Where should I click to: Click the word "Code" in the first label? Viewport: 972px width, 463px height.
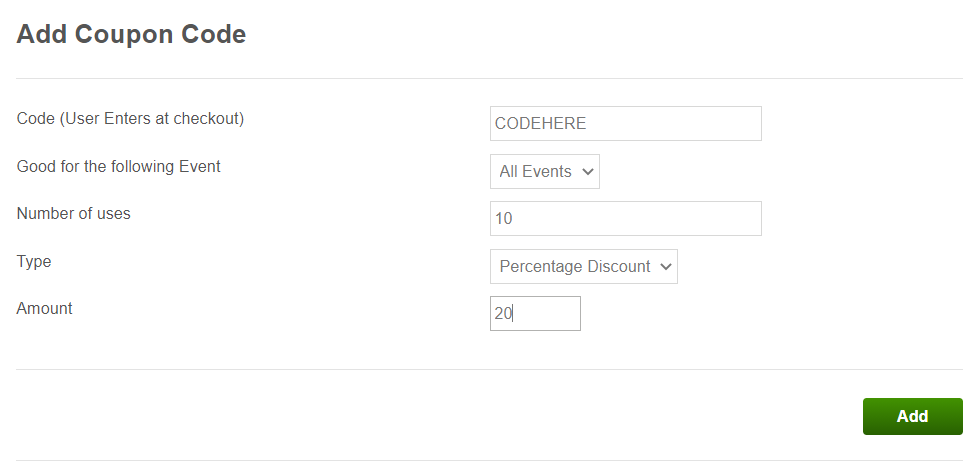click(x=36, y=118)
